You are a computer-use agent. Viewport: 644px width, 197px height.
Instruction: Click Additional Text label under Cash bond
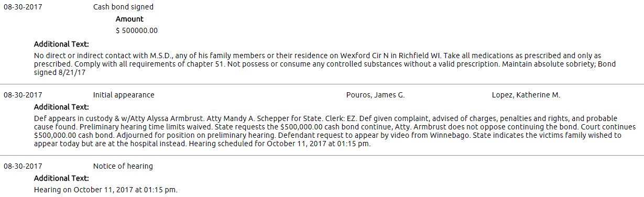(x=61, y=45)
